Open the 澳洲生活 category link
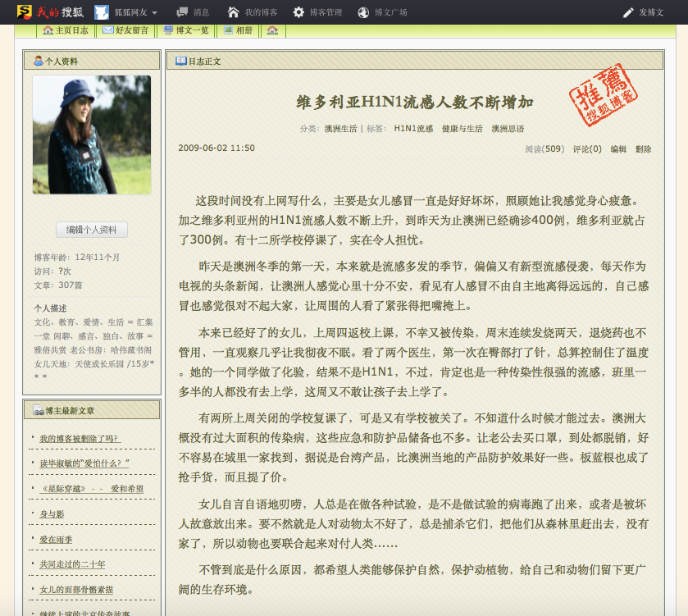This screenshot has width=688, height=616. tap(340, 129)
